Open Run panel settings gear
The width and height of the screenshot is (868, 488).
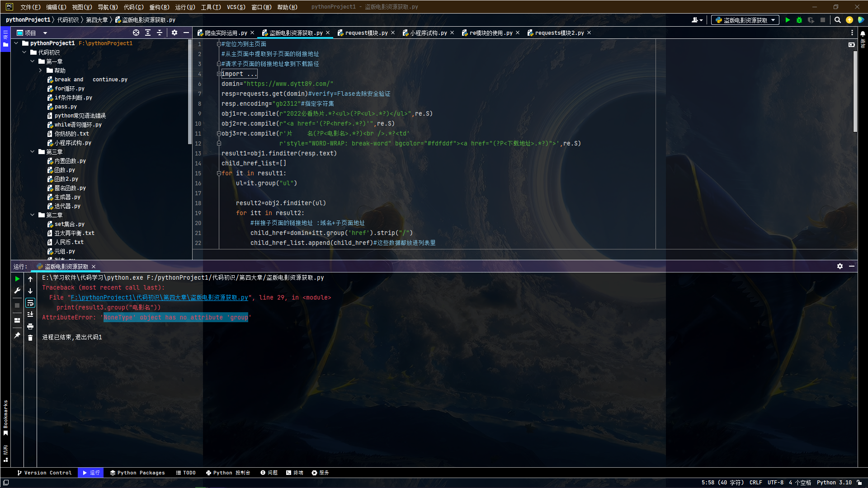pyautogui.click(x=840, y=266)
